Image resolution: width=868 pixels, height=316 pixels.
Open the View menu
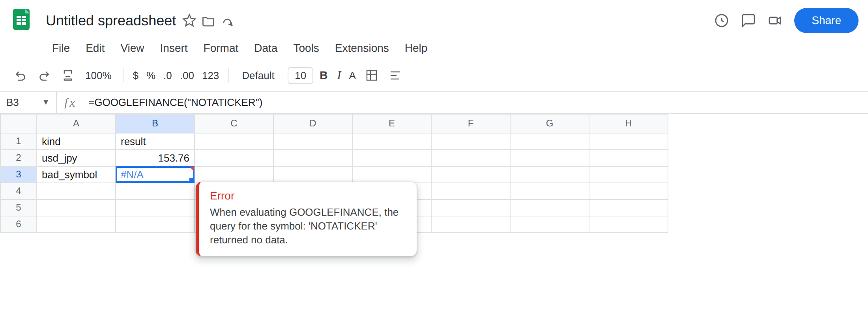132,48
